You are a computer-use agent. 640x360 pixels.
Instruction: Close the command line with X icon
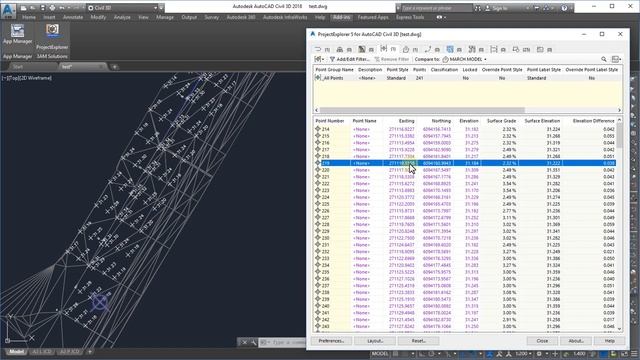point(244,342)
